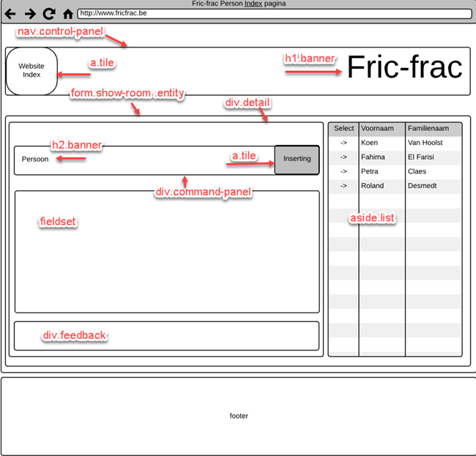Screen dimensions: 476x456
Task: Click the surname El Farisi
Action: [421, 157]
